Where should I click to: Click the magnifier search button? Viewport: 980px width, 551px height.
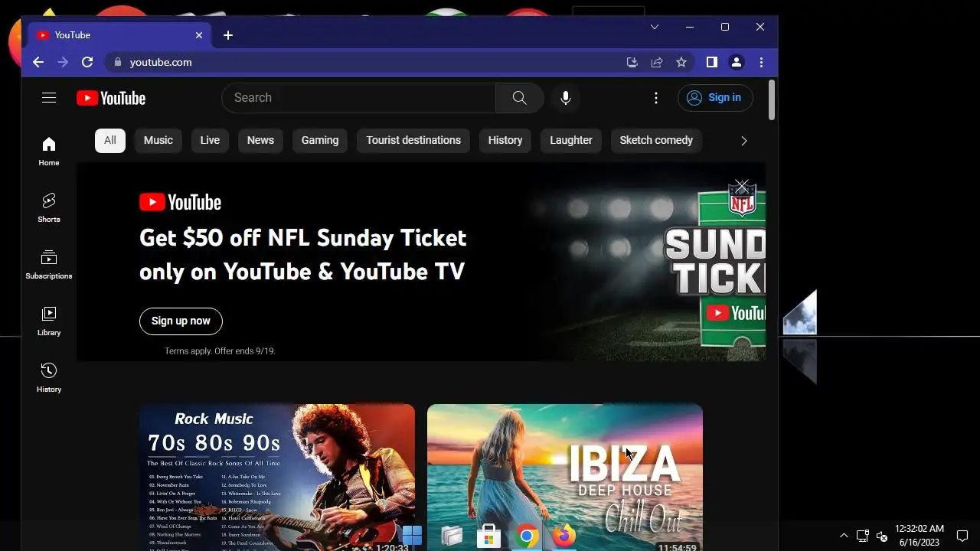click(519, 98)
